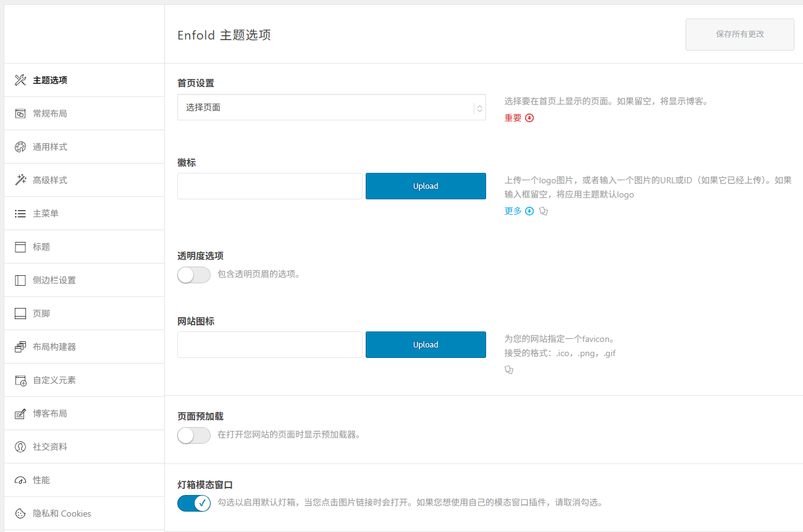Go to 隐私和 Cookies section
Viewport: 803px width, 532px height.
[x=85, y=513]
